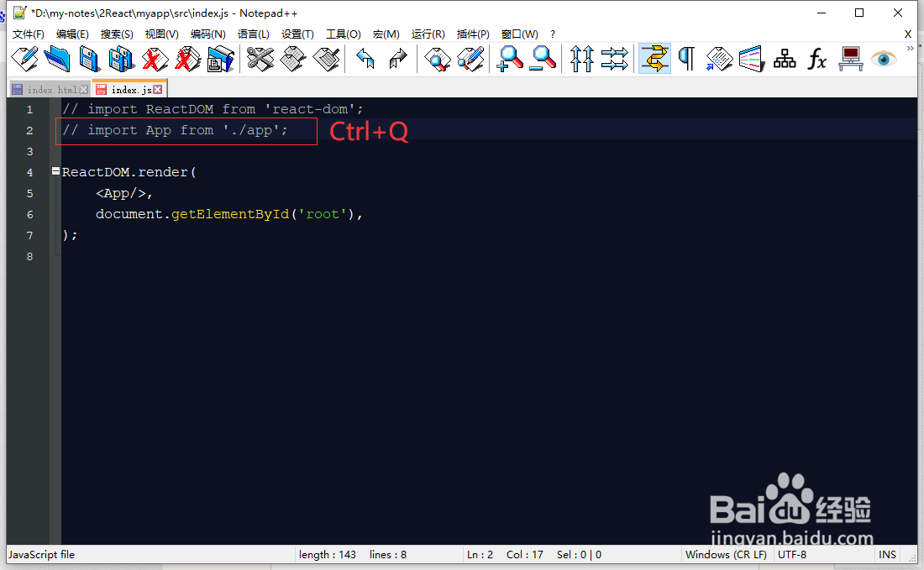The height and width of the screenshot is (570, 924).
Task: Minimize the Notepad++ window
Action: [x=822, y=13]
